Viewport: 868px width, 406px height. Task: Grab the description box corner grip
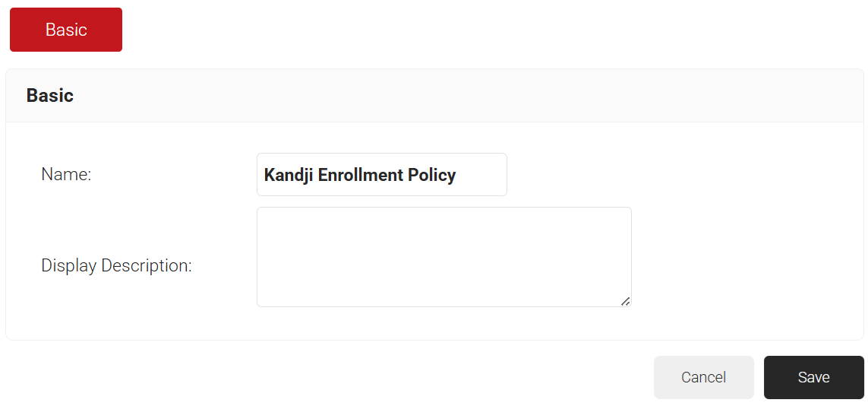point(625,301)
